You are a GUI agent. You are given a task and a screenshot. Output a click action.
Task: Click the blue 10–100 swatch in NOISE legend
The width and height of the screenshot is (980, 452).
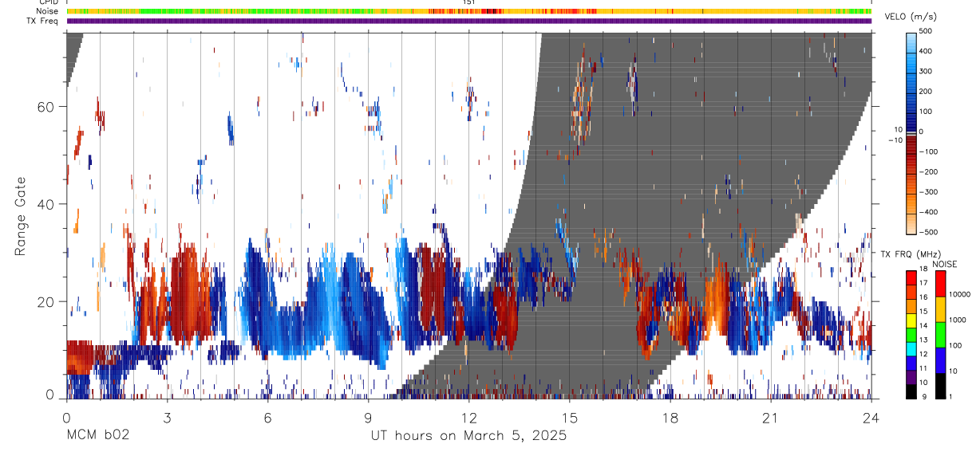tap(940, 360)
